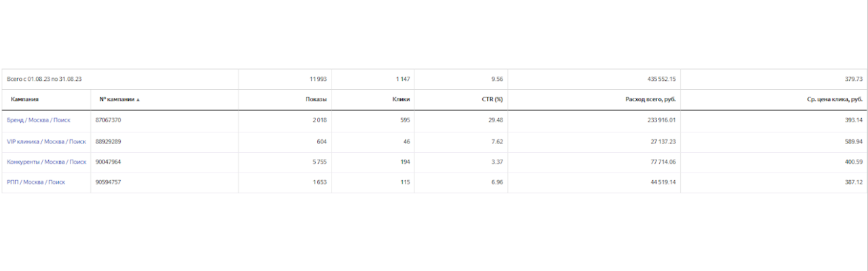Sort table by Показы column header
Viewport: 868px width, 271px height.
[317, 99]
